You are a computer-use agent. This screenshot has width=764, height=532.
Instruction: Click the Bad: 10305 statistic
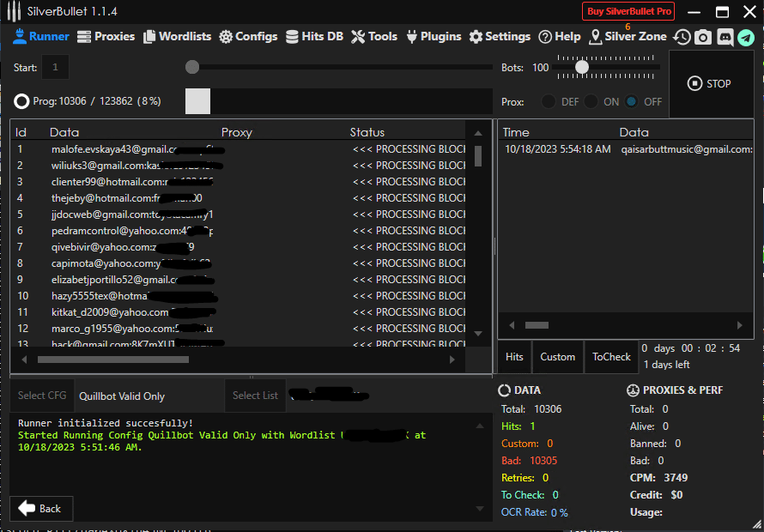pos(529,461)
